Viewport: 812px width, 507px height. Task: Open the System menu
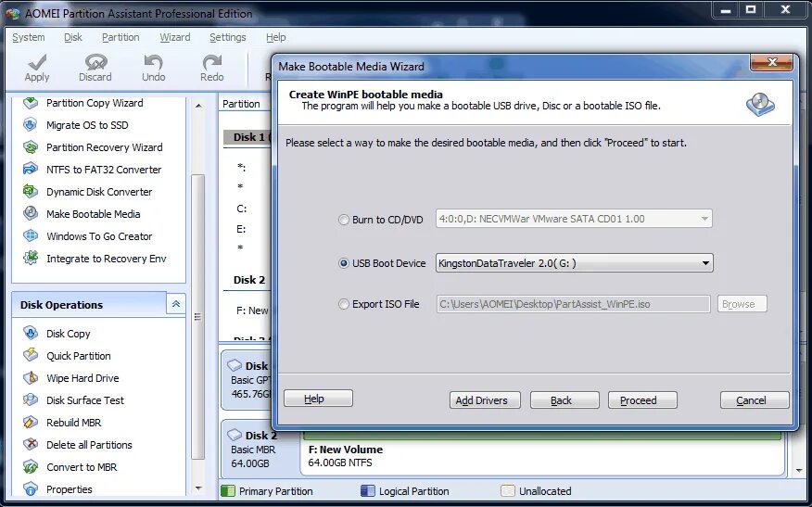click(29, 37)
